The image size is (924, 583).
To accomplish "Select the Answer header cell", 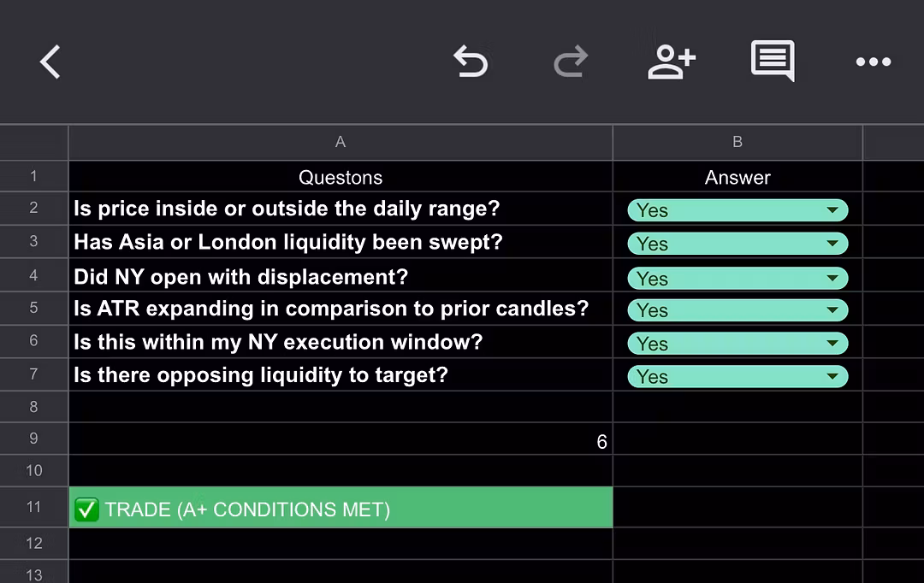I will pos(737,178).
